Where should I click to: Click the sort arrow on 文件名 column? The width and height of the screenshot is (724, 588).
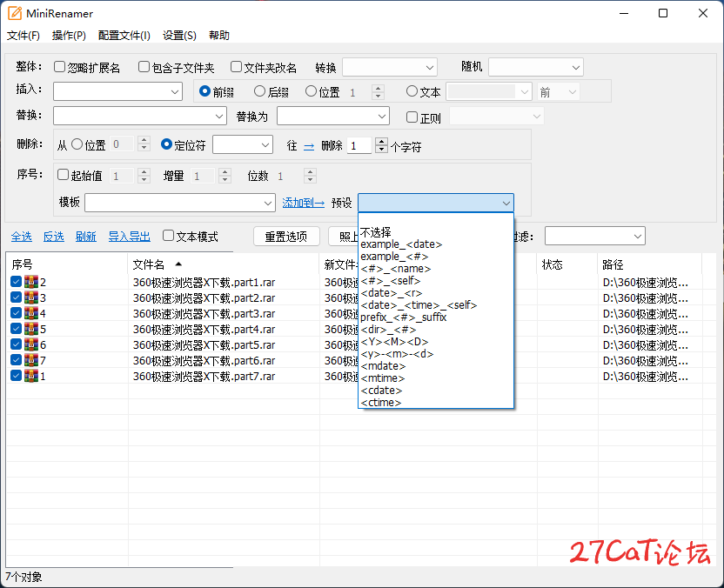178,264
